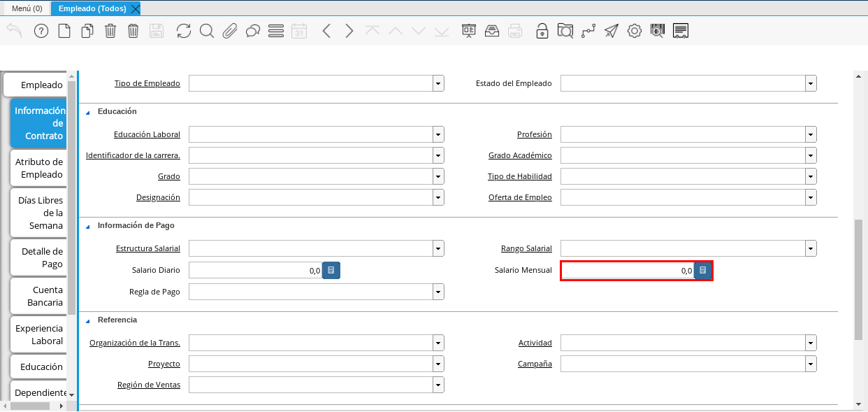The width and height of the screenshot is (868, 412).
Task: Select the Empleado (Todos) window tab
Action: point(92,8)
